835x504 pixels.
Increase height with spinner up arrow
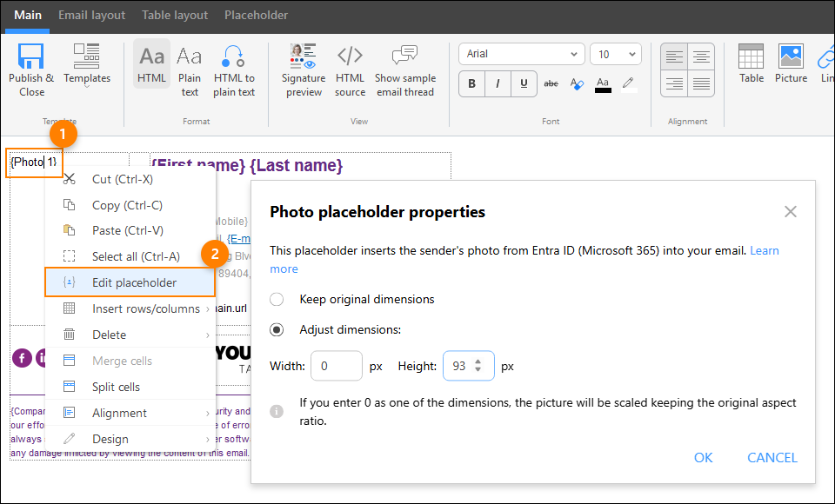[x=478, y=361]
